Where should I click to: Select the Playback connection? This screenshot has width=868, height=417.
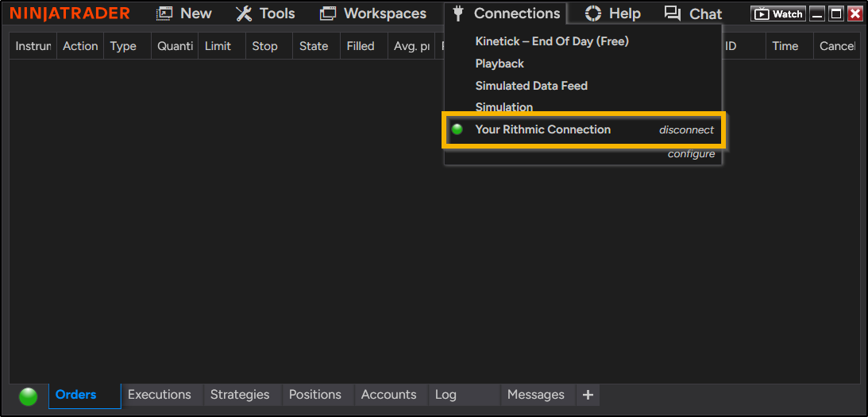click(x=500, y=64)
